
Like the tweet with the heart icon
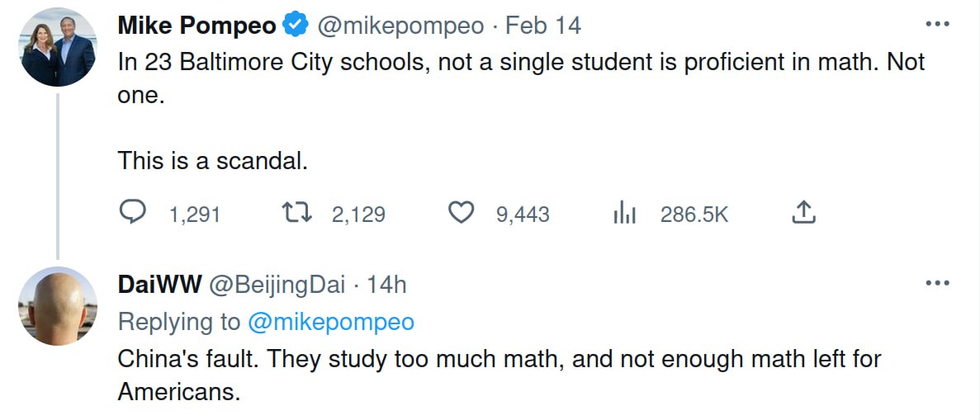(461, 213)
